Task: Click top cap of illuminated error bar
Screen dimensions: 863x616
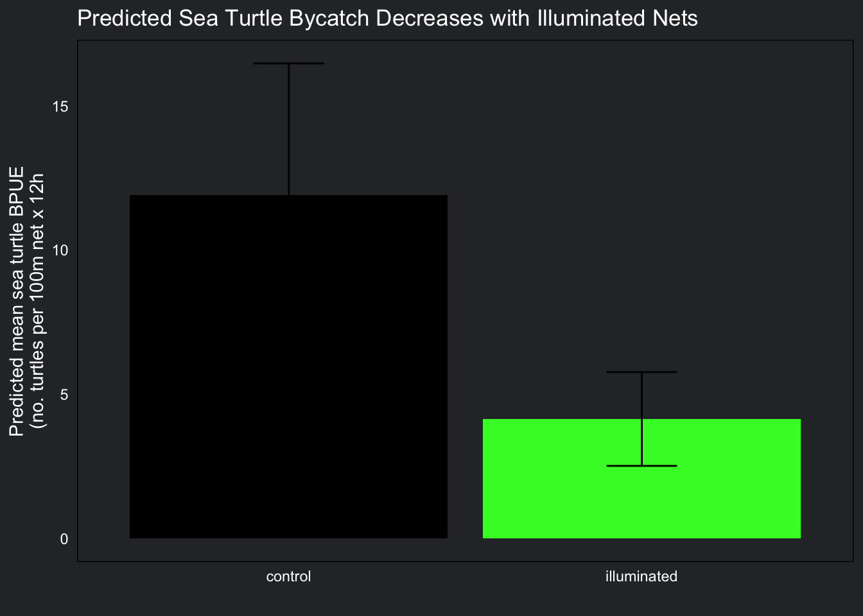Action: pos(641,372)
